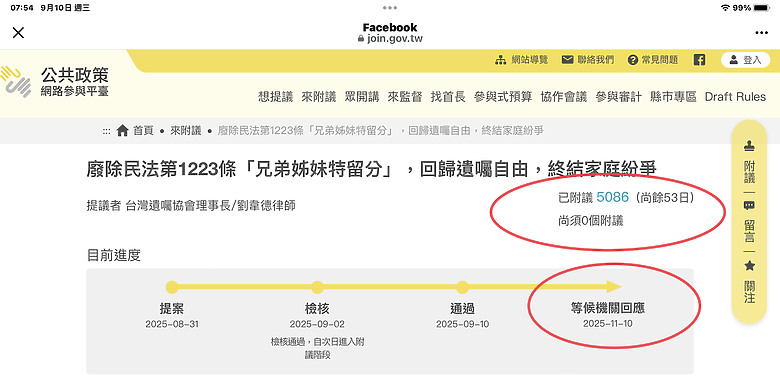The height and width of the screenshot is (389, 780).
Task: Click the sitemap tree icon
Action: [500, 60]
